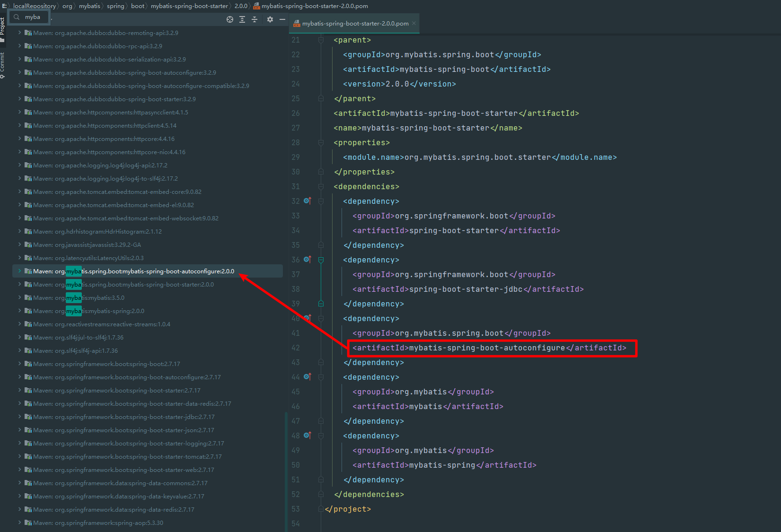Screen dimensions: 781x532
Task: Click the project tree vertical scrollbar
Action: pyautogui.click(x=286, y=471)
